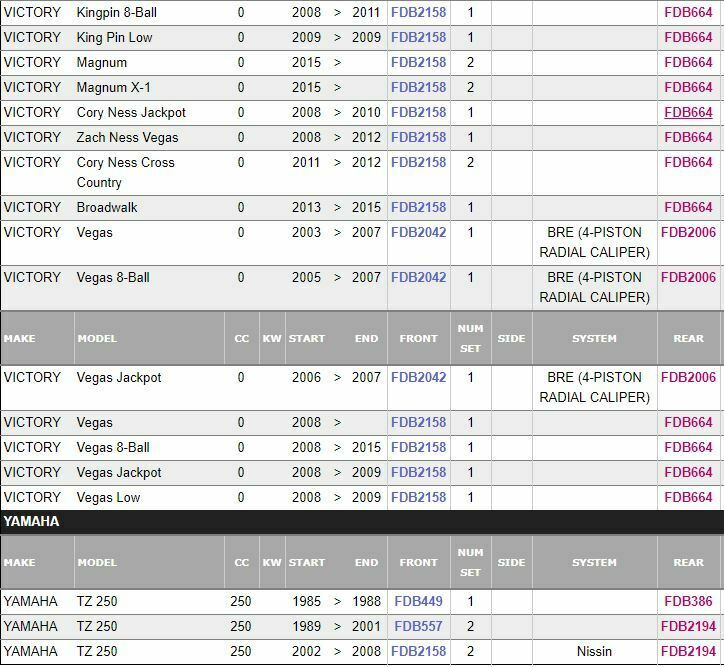Click START column header in Yamaha table
724x667 pixels.
307,562
